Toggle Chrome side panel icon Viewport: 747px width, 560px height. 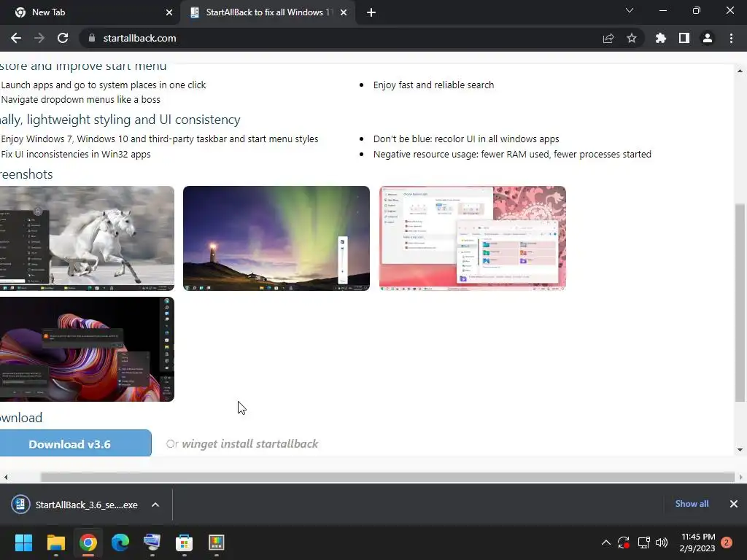pyautogui.click(x=684, y=38)
